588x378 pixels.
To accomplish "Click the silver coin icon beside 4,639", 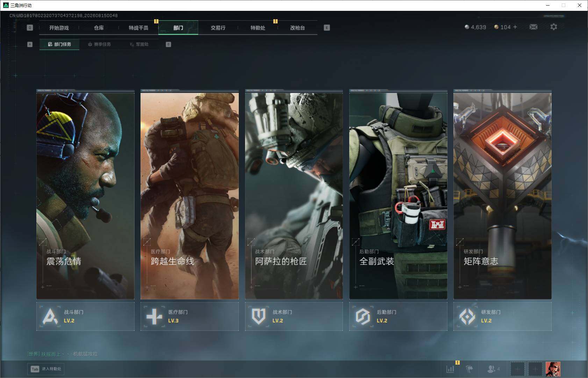I will coord(467,27).
